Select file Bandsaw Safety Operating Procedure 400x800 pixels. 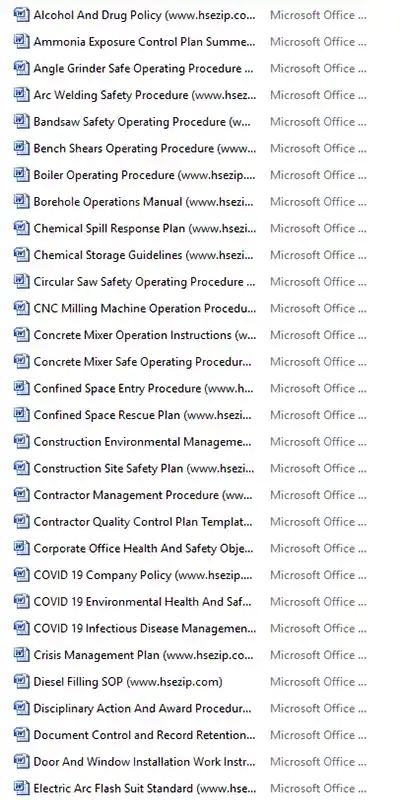click(142, 121)
